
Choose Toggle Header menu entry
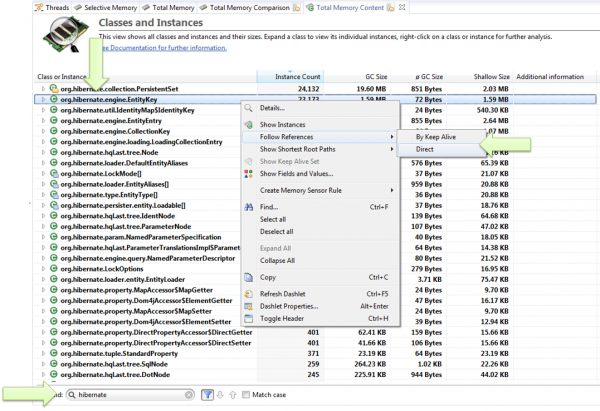pyautogui.click(x=320, y=318)
